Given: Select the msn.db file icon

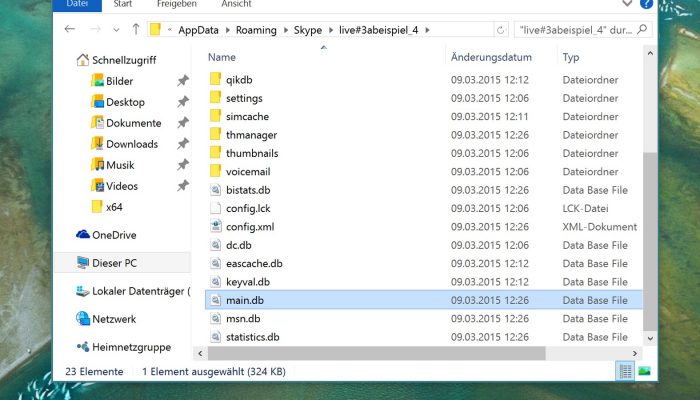Looking at the screenshot, I should pos(216,318).
